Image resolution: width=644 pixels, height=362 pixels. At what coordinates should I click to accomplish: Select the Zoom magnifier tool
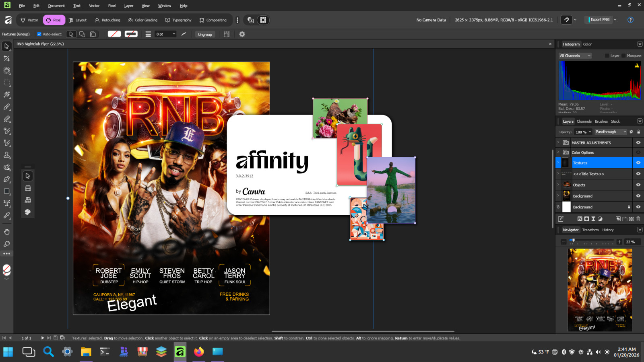7,244
